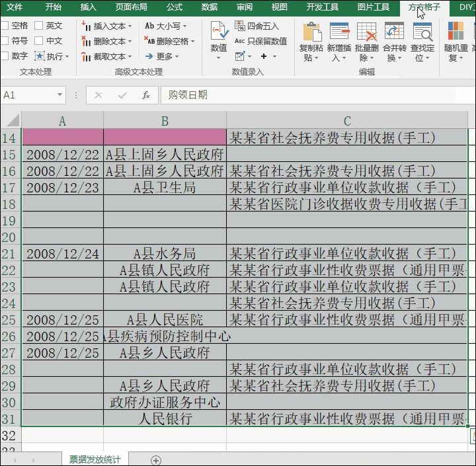Select date cell 2008/12/23
Image resolution: width=476 pixels, height=466 pixels.
[x=63, y=187]
